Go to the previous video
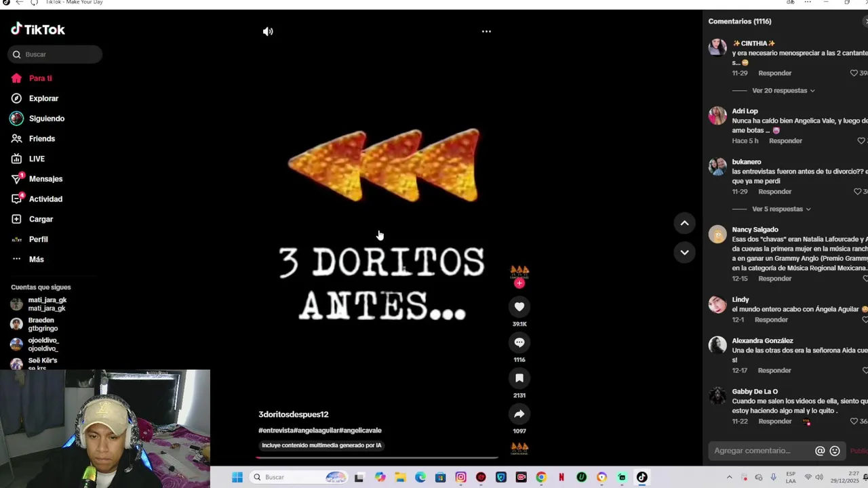This screenshot has height=488, width=868. pyautogui.click(x=684, y=223)
